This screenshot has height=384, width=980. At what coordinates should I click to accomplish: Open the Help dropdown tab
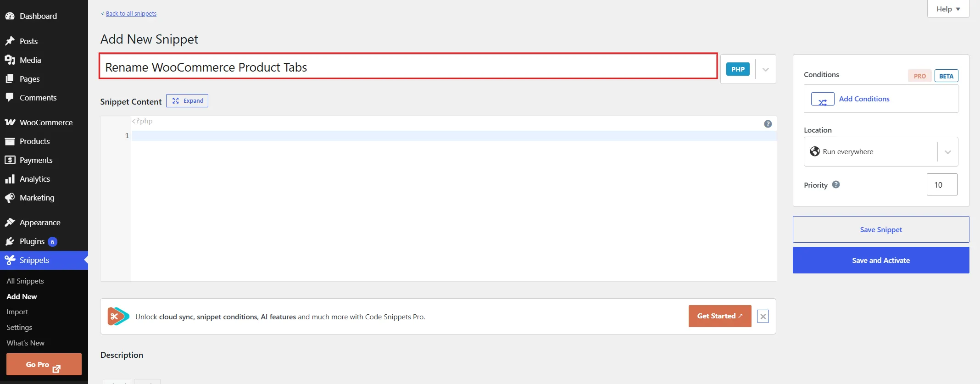948,9
